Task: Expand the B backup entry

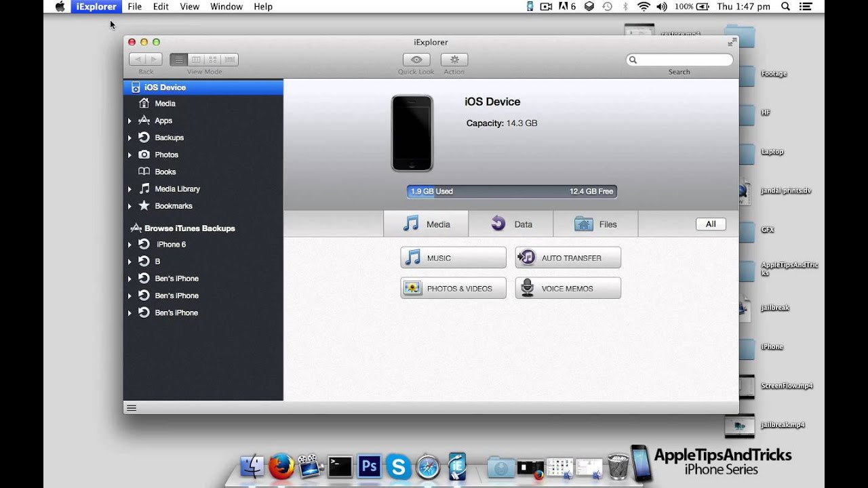Action: 130,262
